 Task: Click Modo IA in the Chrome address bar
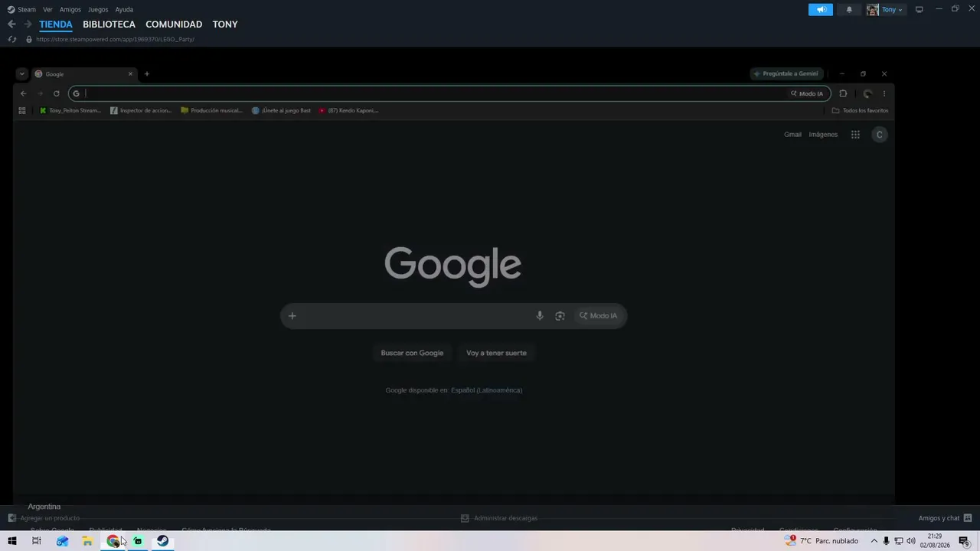click(x=807, y=93)
